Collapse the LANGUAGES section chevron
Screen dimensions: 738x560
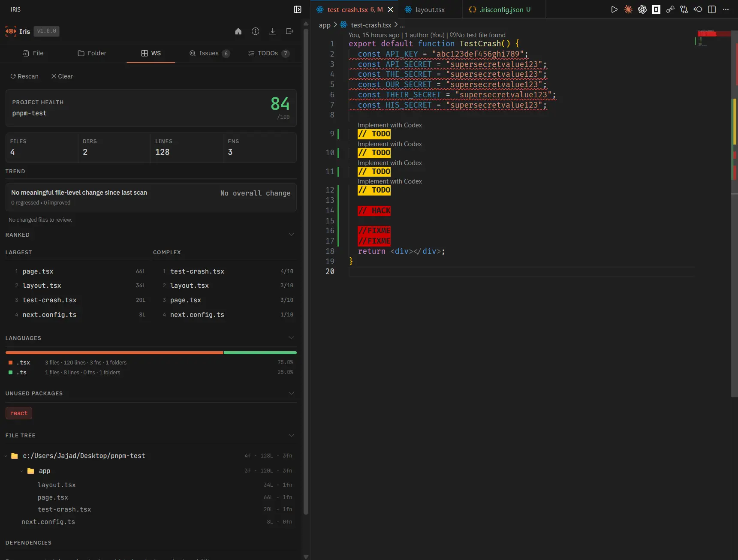click(x=291, y=338)
